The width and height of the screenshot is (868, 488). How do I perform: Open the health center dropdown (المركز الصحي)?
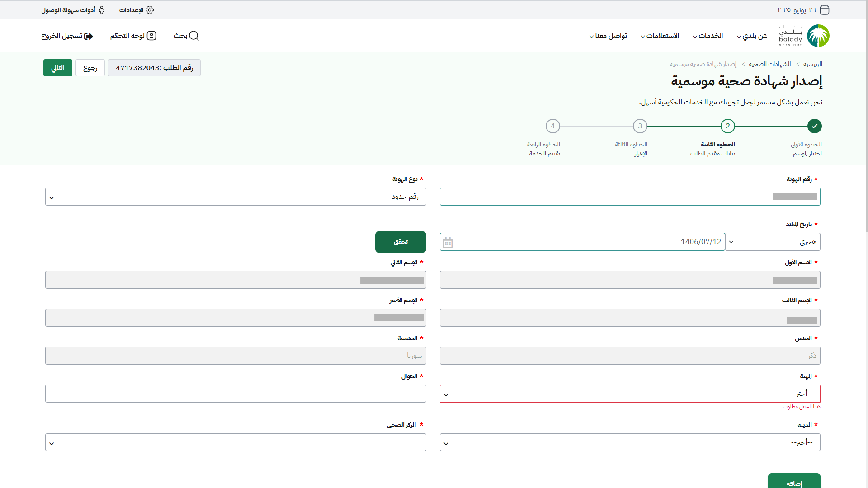236,443
